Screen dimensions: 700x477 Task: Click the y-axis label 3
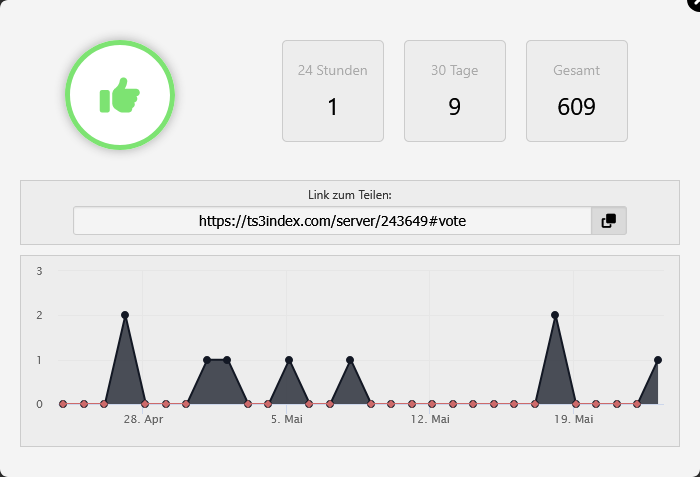(x=39, y=271)
